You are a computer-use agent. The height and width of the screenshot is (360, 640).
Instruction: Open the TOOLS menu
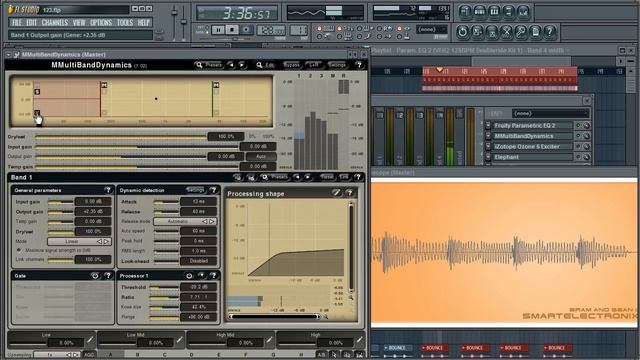125,22
